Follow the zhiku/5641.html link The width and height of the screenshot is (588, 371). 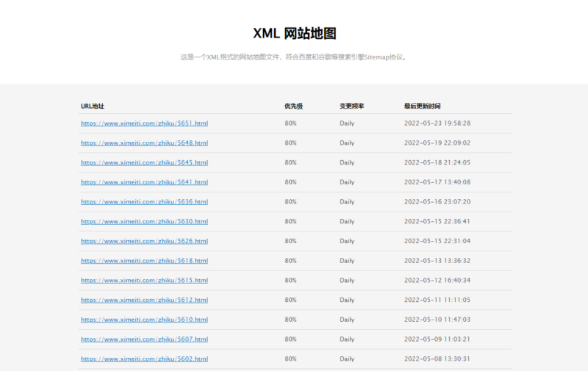click(144, 182)
